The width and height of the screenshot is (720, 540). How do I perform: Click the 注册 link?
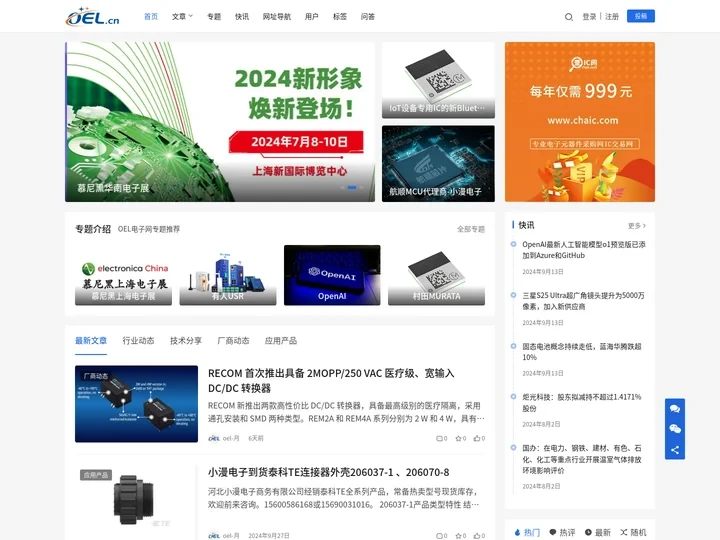(612, 17)
